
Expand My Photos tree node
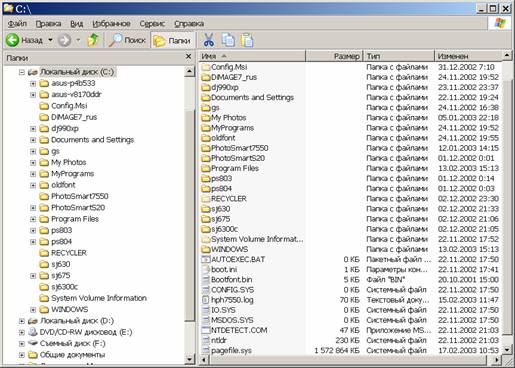click(x=33, y=163)
